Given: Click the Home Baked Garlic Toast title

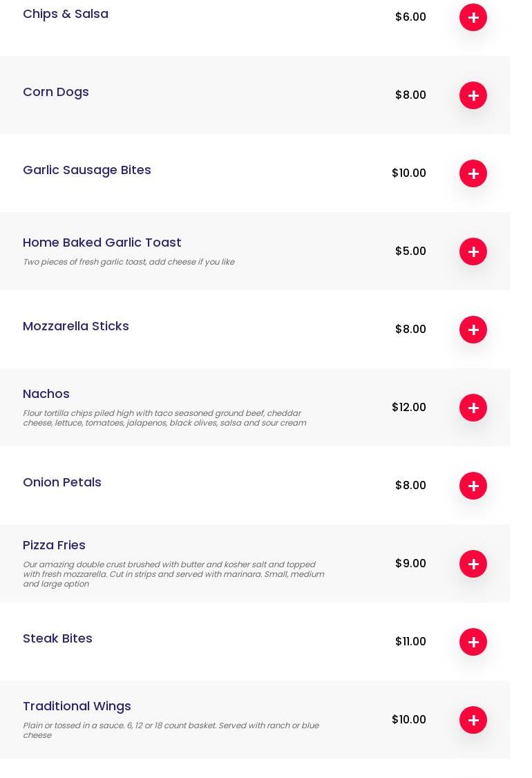Looking at the screenshot, I should (x=102, y=243).
